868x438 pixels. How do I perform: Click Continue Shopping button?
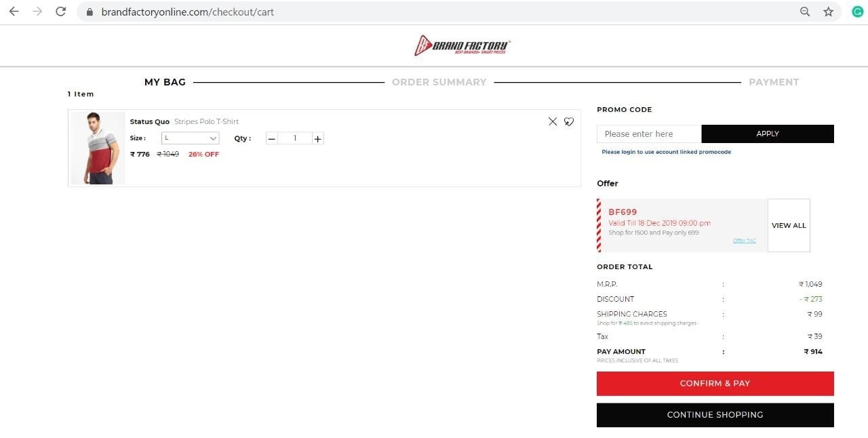tap(715, 415)
